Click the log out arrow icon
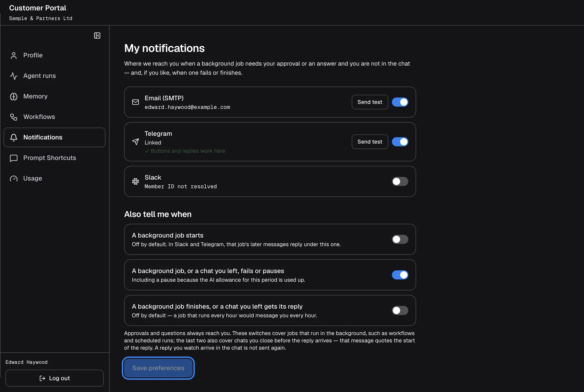The width and height of the screenshot is (584, 392). coord(42,378)
